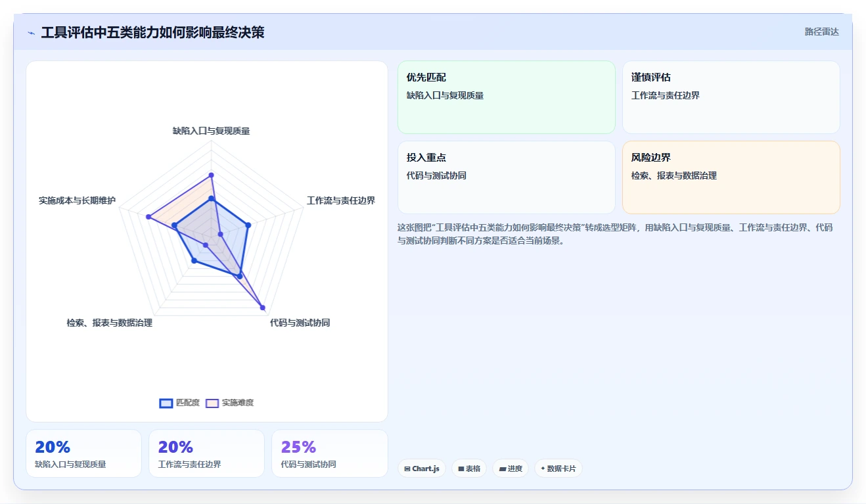Click the lightning icon beside the title
The image size is (866, 504).
tap(32, 33)
